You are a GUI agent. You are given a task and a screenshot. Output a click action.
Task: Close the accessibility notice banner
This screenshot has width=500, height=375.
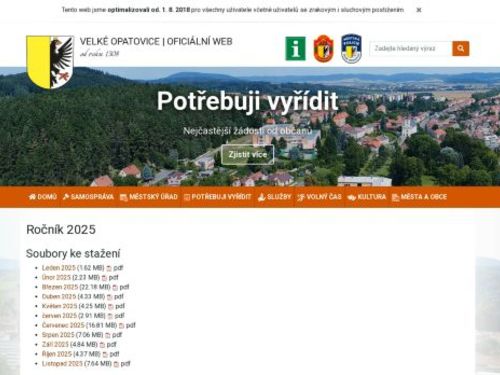419,10
